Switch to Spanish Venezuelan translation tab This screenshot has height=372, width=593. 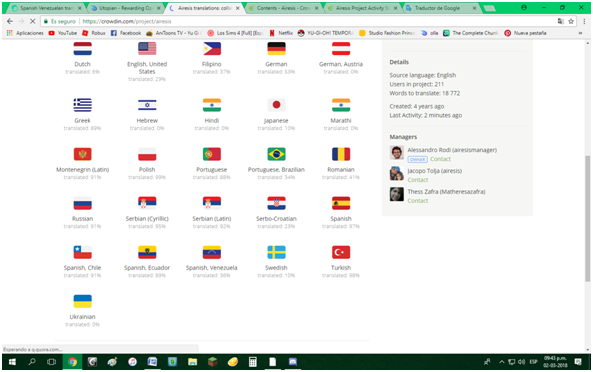pyautogui.click(x=47, y=8)
